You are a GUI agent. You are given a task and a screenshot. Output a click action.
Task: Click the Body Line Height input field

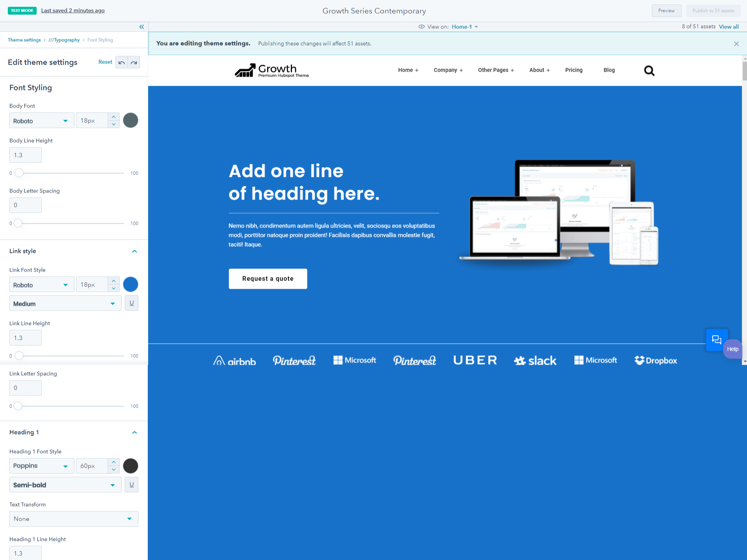25,155
